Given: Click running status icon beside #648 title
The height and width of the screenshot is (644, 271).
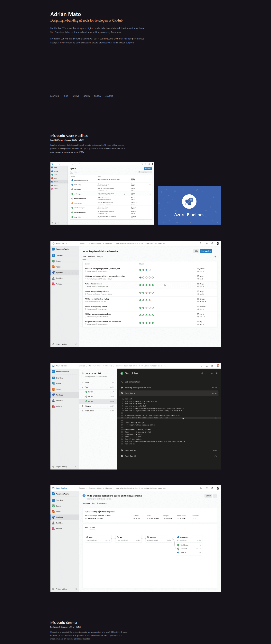Looking at the screenshot, I should click(84, 496).
